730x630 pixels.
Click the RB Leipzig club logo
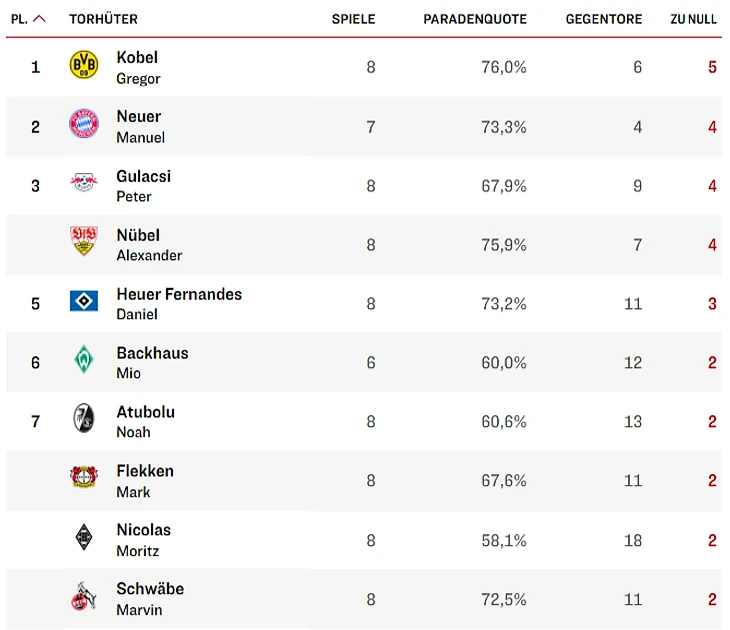coord(84,183)
